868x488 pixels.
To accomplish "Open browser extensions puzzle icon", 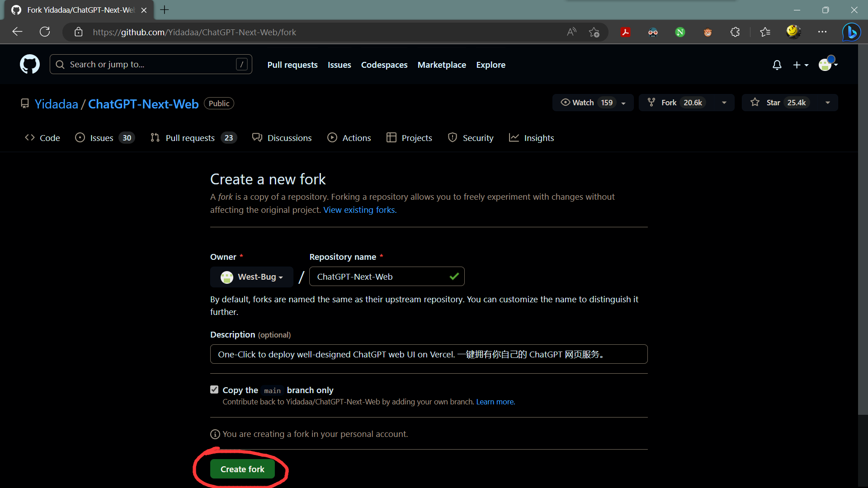I will [735, 32].
